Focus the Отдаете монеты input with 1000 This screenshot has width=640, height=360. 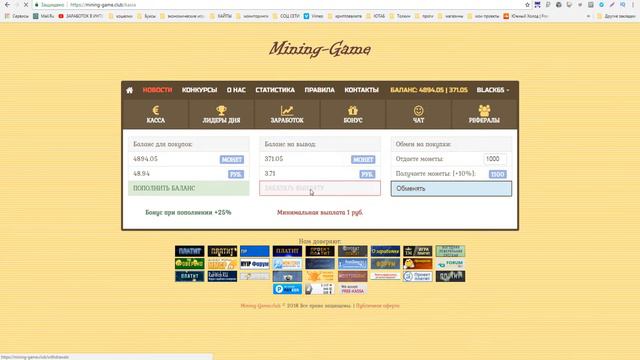tap(495, 159)
